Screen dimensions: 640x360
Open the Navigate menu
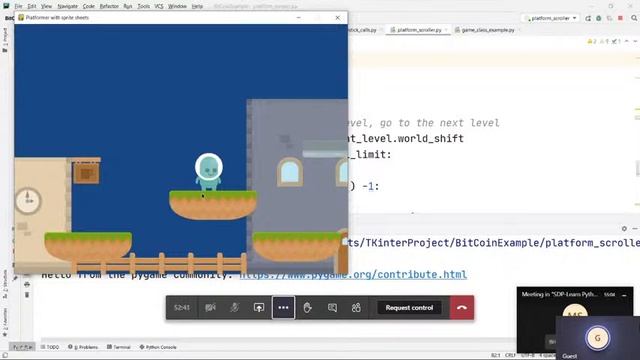[x=68, y=6]
